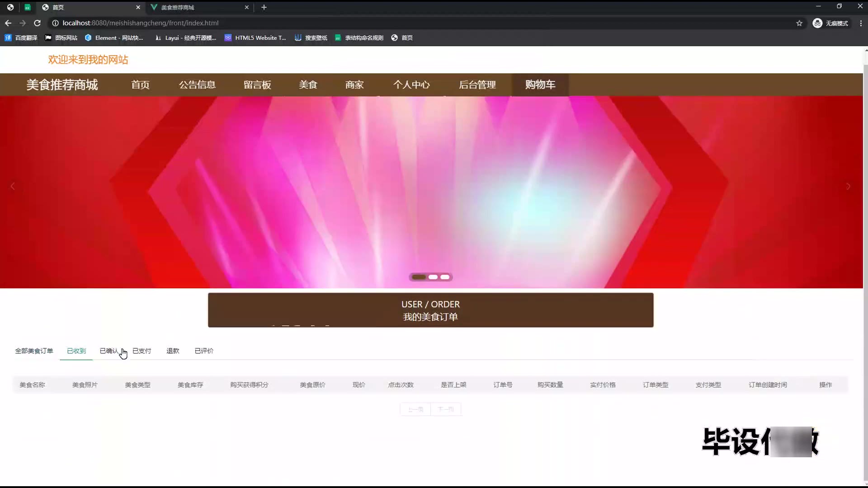Click the 后台管理 navigation link

click(477, 84)
